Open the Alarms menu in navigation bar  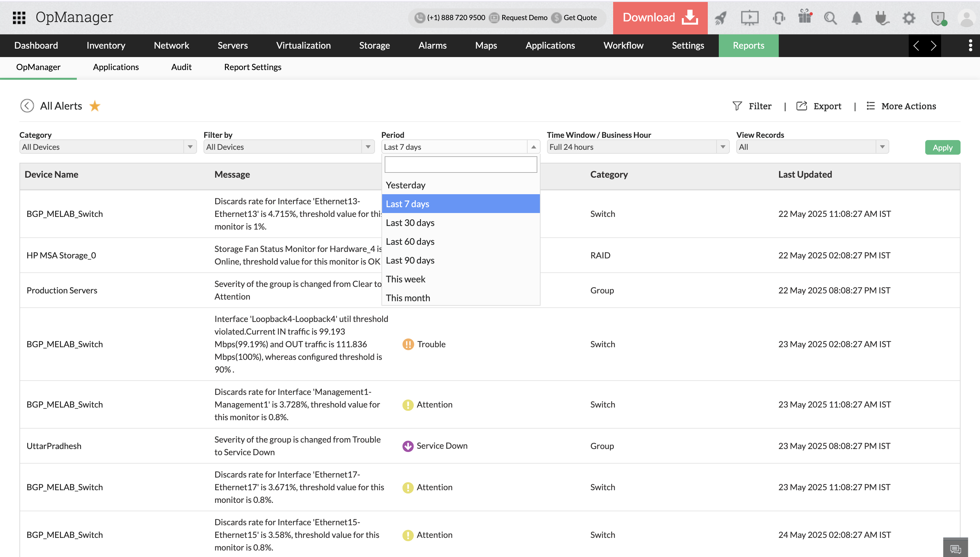[432, 45]
